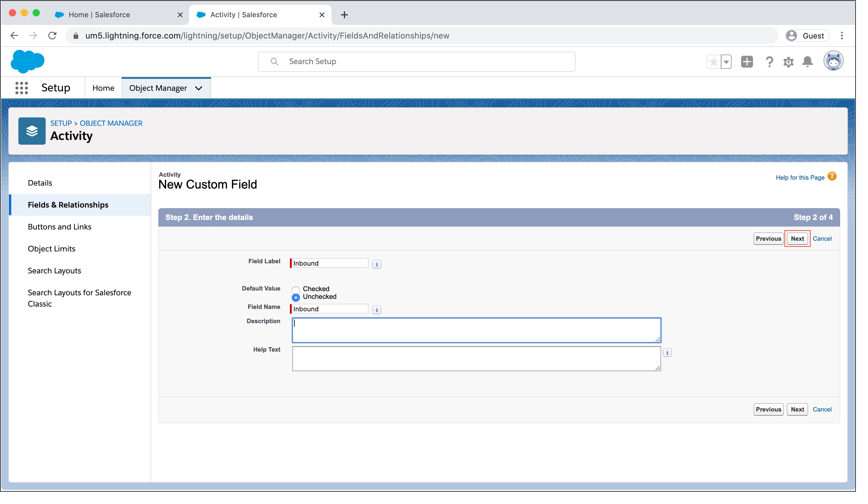
Task: Click the top Next button
Action: point(797,239)
